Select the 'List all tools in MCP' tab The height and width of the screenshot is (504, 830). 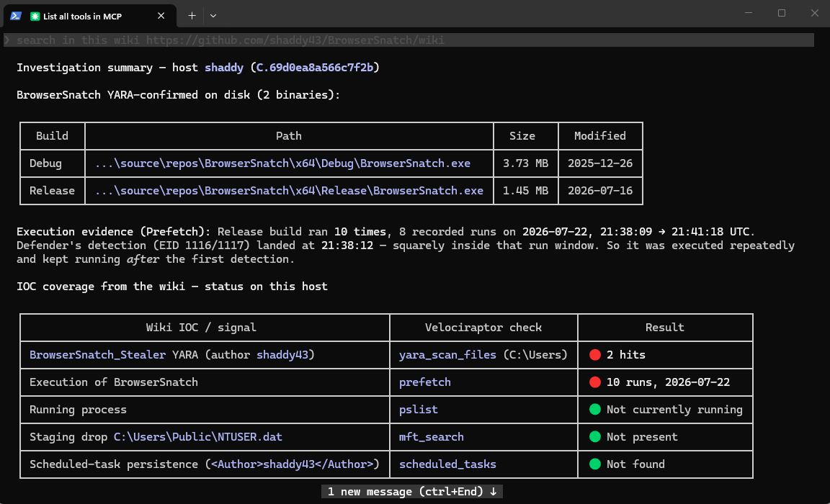click(x=91, y=16)
